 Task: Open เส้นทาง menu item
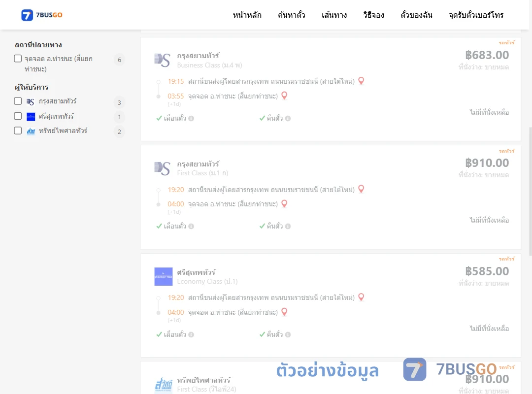point(334,15)
